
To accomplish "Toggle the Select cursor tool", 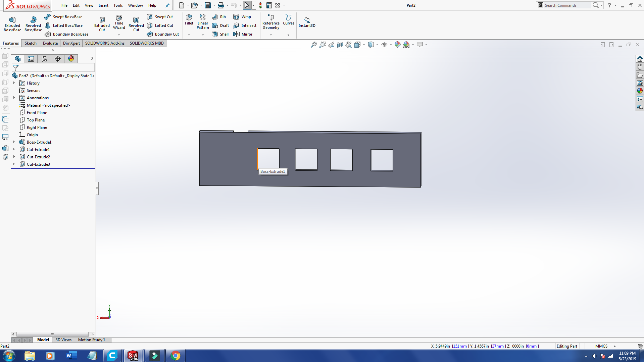I will (247, 5).
